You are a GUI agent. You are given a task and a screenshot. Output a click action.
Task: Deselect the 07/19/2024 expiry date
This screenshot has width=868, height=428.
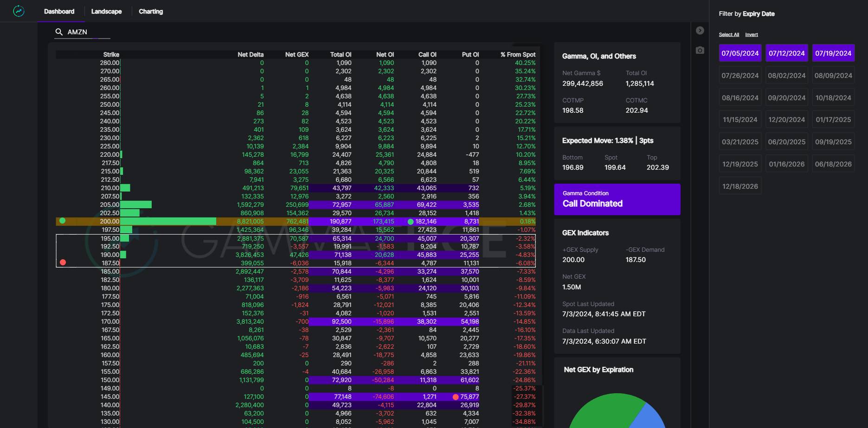coord(833,53)
